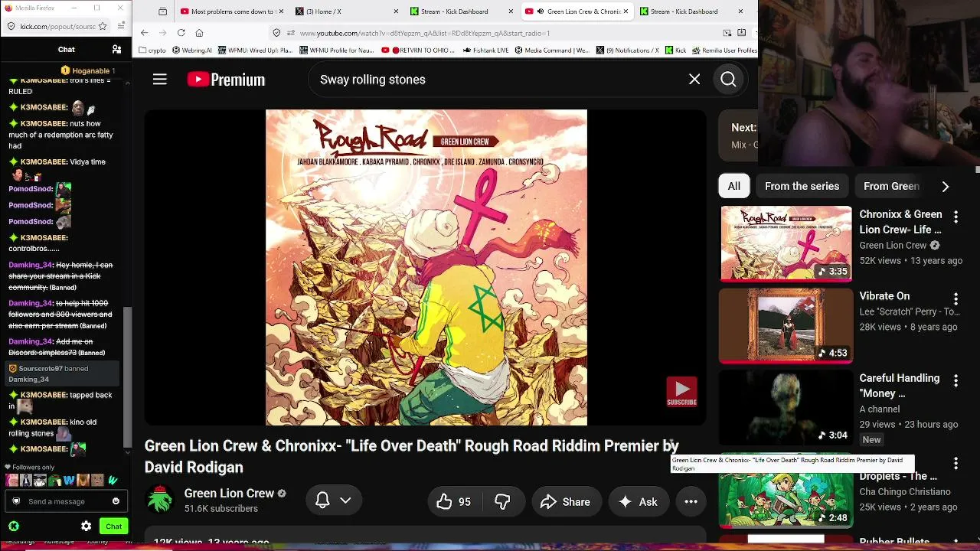980x551 pixels.
Task: Open site info shield for kick.com
Action: (x=10, y=26)
